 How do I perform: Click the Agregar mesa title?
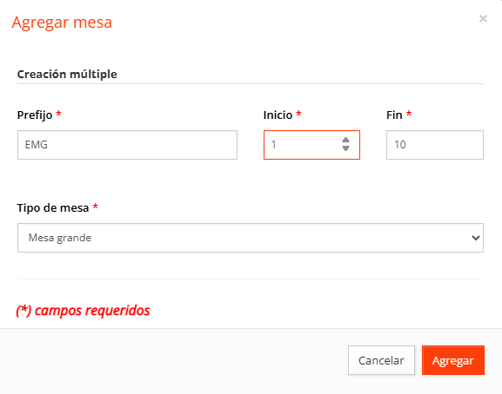click(62, 23)
